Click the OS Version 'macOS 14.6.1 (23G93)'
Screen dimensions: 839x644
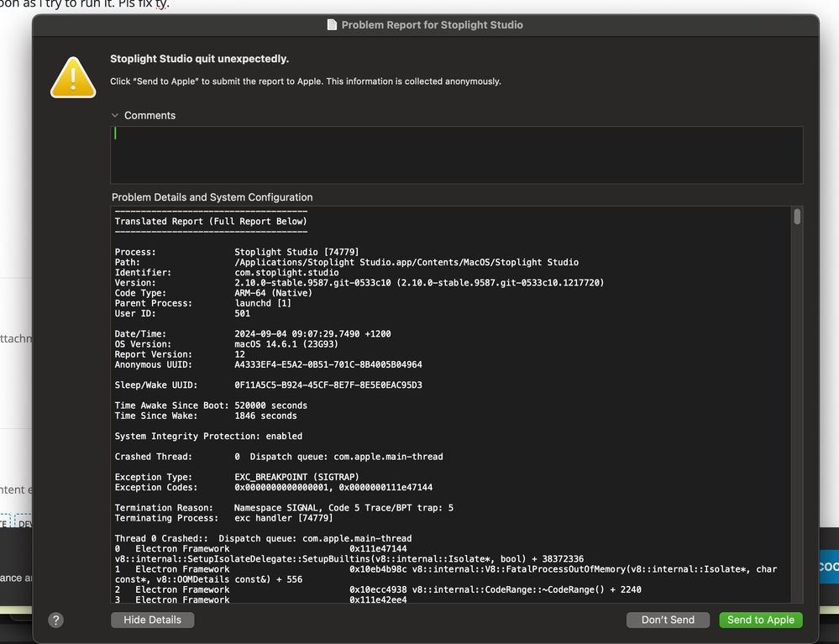pyautogui.click(x=286, y=344)
